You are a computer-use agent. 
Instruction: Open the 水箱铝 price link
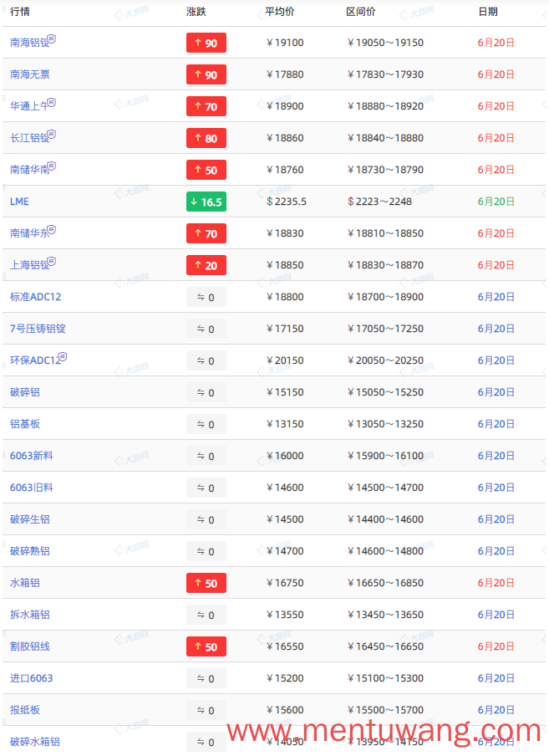click(x=25, y=584)
